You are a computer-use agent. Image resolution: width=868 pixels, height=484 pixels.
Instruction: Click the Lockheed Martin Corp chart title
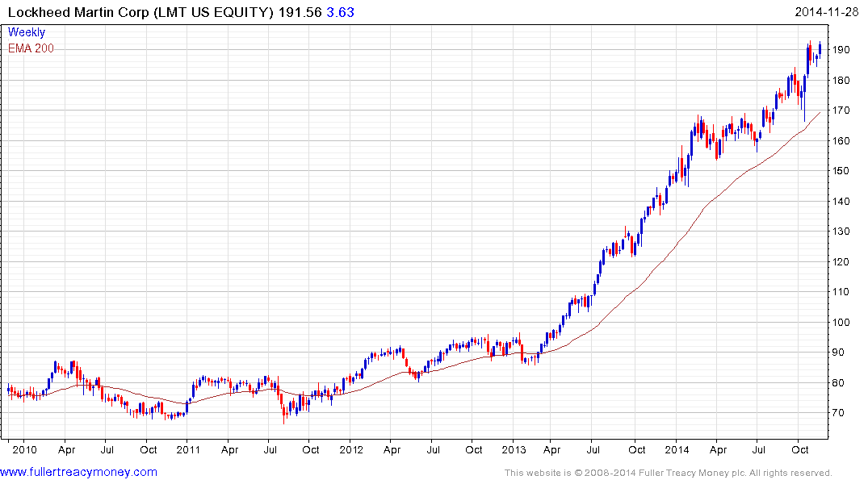pyautogui.click(x=140, y=12)
